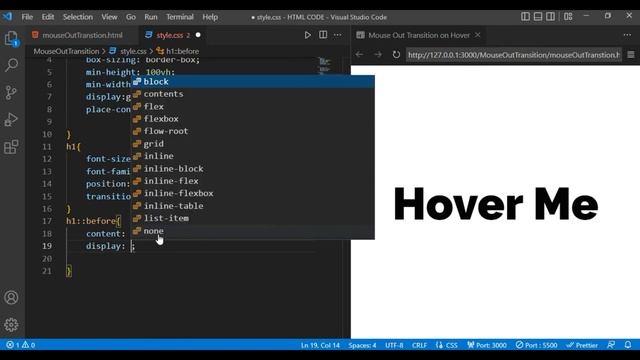Viewport: 640px width, 360px height.
Task: Open preview pane More Actions ellipsis
Action: click(x=627, y=35)
